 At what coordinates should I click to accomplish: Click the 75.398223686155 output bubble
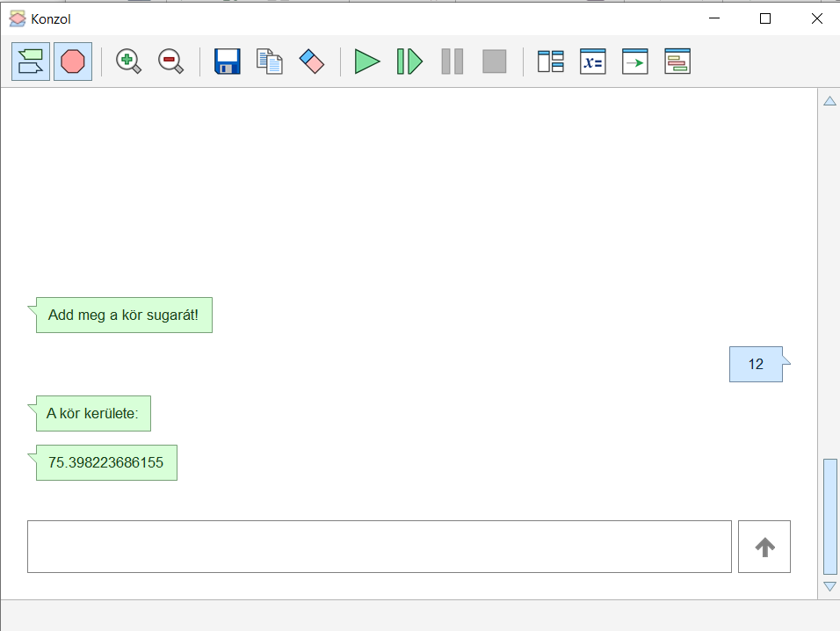[106, 463]
